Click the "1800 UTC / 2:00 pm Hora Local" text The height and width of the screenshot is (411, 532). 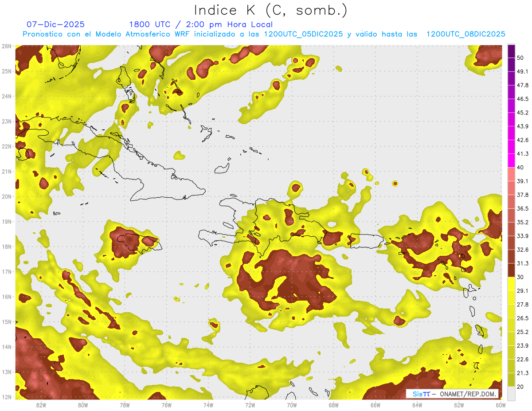coord(201,24)
